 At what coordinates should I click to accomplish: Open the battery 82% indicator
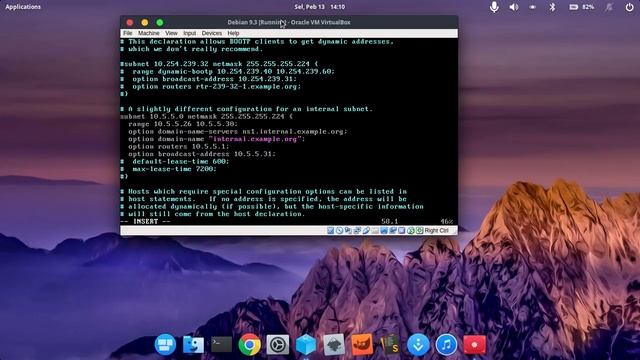pos(581,7)
